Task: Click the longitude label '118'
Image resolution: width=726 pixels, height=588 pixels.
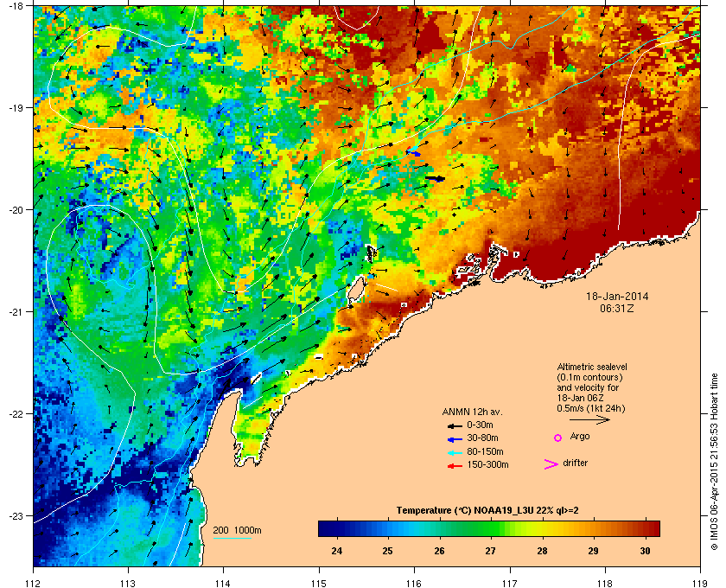Action: (x=605, y=584)
